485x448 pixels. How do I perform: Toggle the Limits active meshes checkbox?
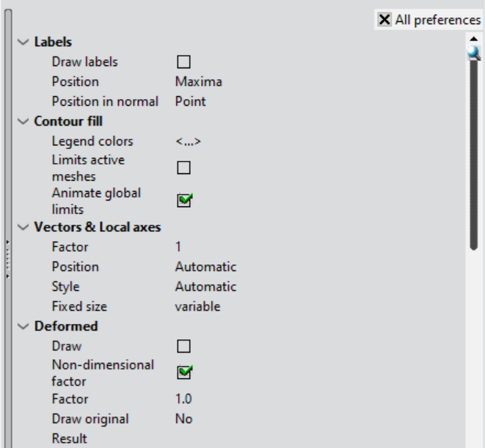[x=183, y=167]
